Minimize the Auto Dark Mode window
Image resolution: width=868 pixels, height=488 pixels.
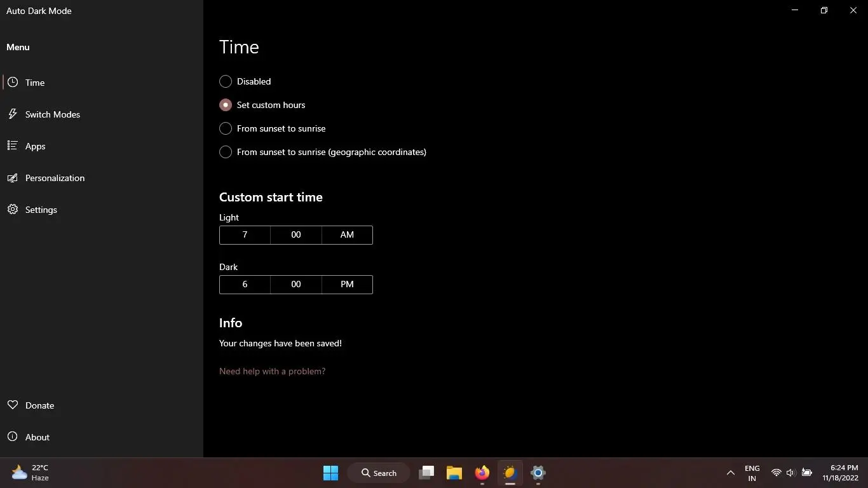coord(795,10)
